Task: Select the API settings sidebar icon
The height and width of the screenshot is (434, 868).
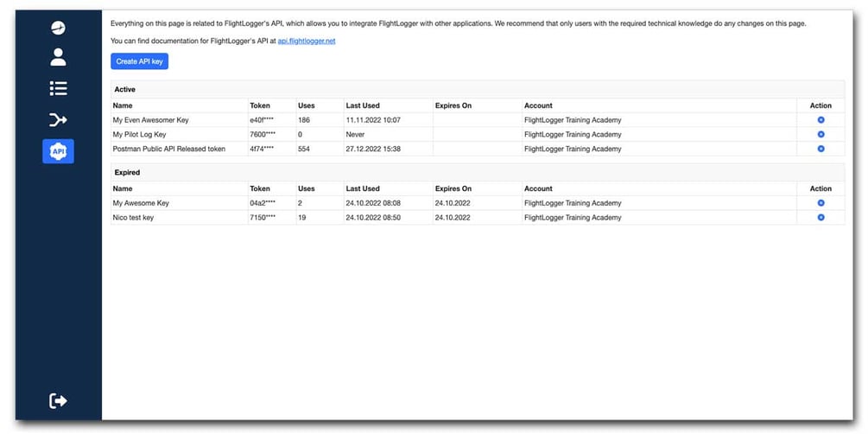Action: (58, 151)
